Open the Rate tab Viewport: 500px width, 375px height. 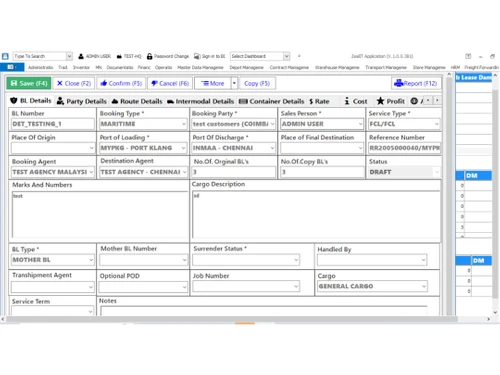pyautogui.click(x=319, y=101)
